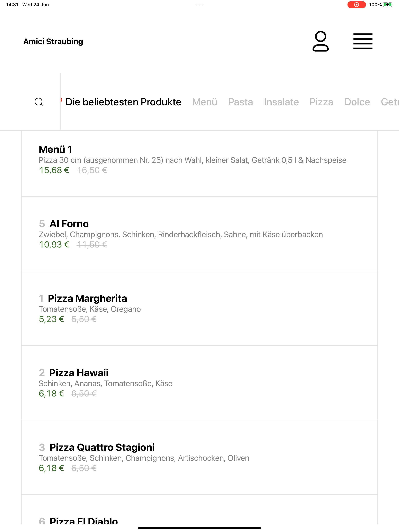
Task: Open the Insalate category tab
Action: [x=281, y=102]
